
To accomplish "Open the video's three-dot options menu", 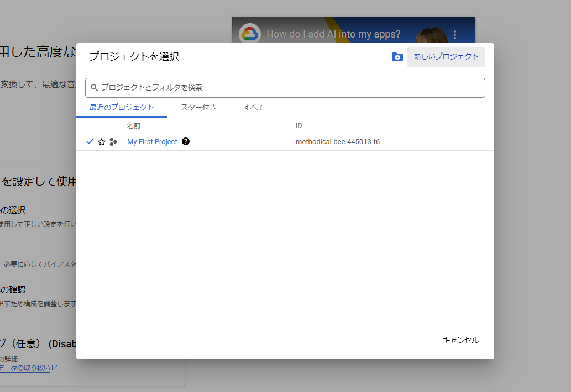I will point(455,34).
